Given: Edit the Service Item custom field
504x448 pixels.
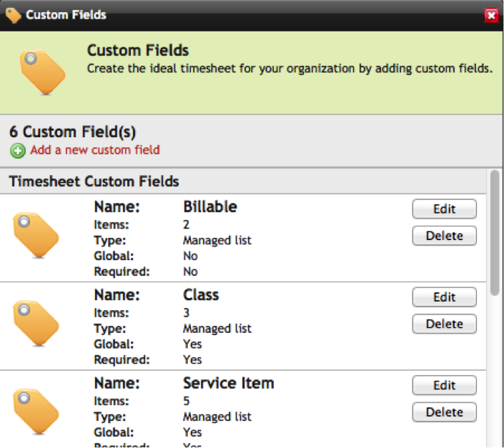Looking at the screenshot, I should pos(444,385).
